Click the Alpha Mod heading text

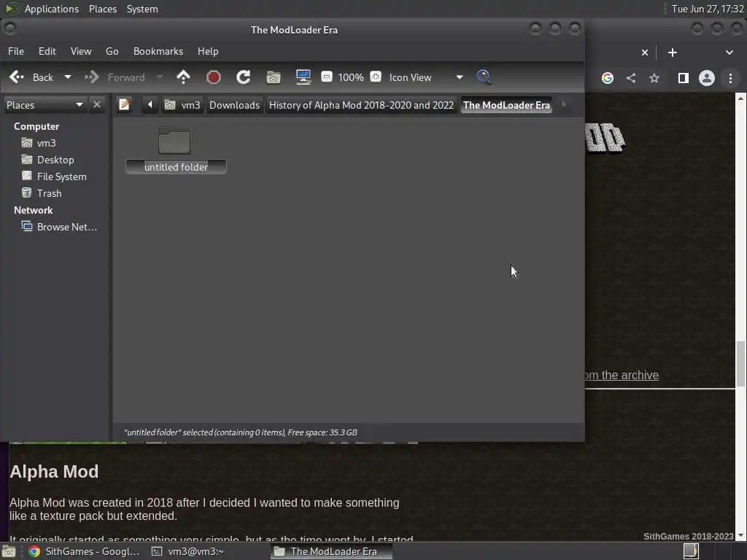click(x=54, y=472)
